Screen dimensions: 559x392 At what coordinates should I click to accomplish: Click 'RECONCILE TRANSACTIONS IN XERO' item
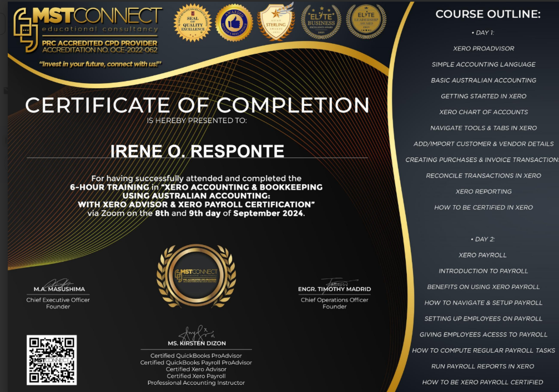484,176
